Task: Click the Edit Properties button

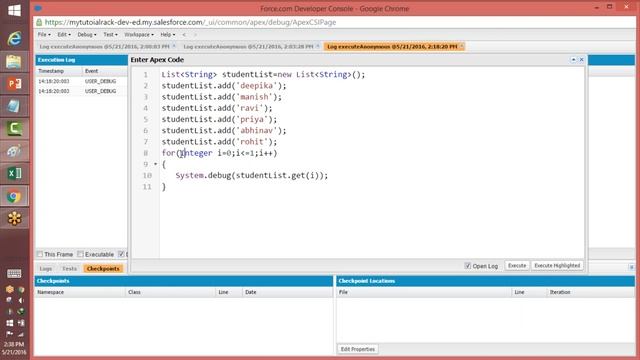Action: 358,349
